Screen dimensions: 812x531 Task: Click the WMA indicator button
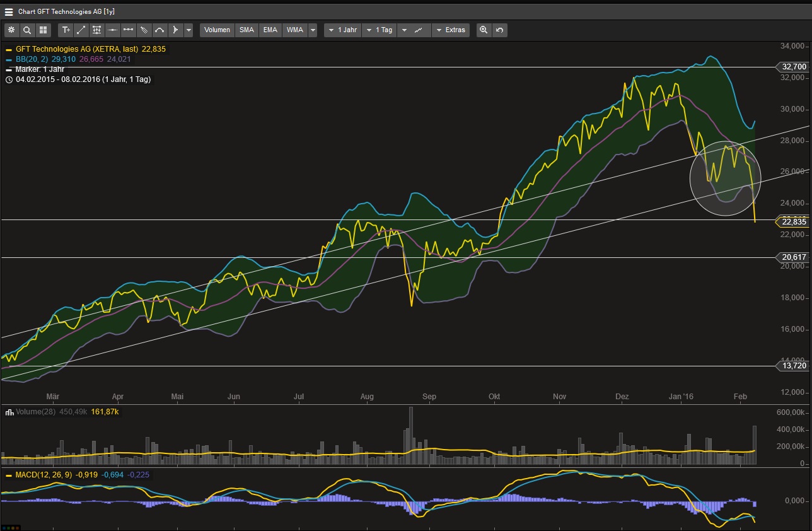click(294, 30)
